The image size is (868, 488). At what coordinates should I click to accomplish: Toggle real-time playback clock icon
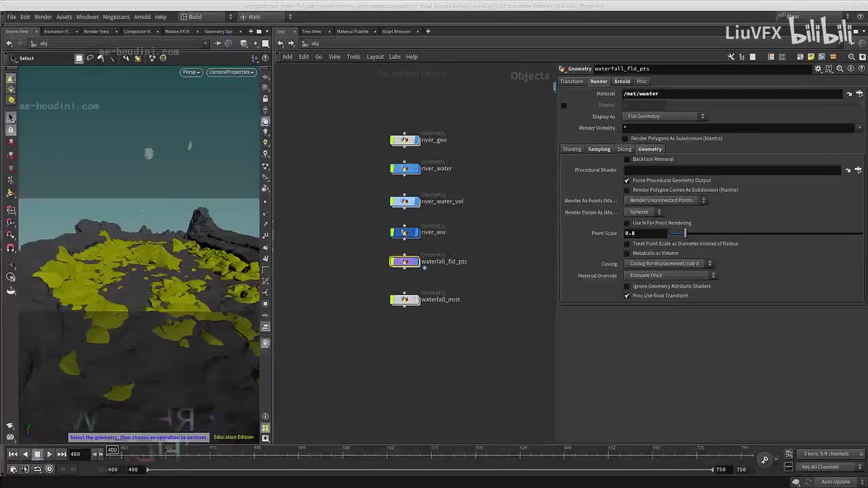[x=50, y=469]
